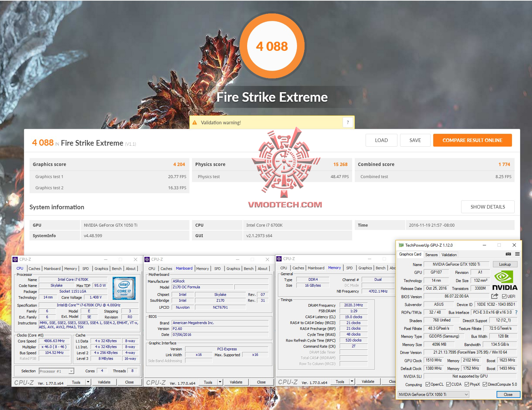Select the Graphics Card tab in GPU-Z
This screenshot has height=410, width=532.
(x=410, y=254)
